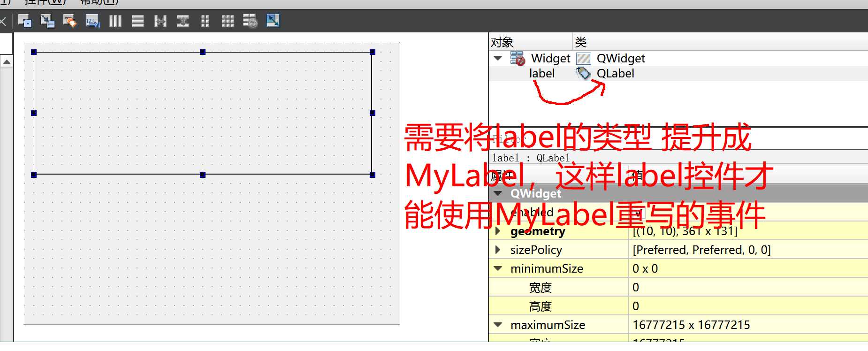Click the top-left resize handle of label

pos(34,52)
